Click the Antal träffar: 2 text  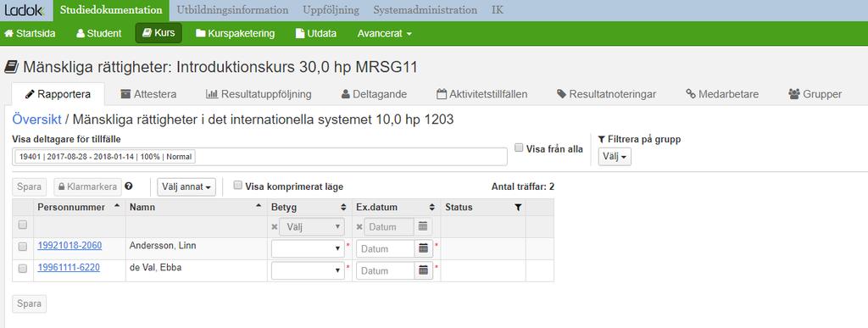pos(522,187)
